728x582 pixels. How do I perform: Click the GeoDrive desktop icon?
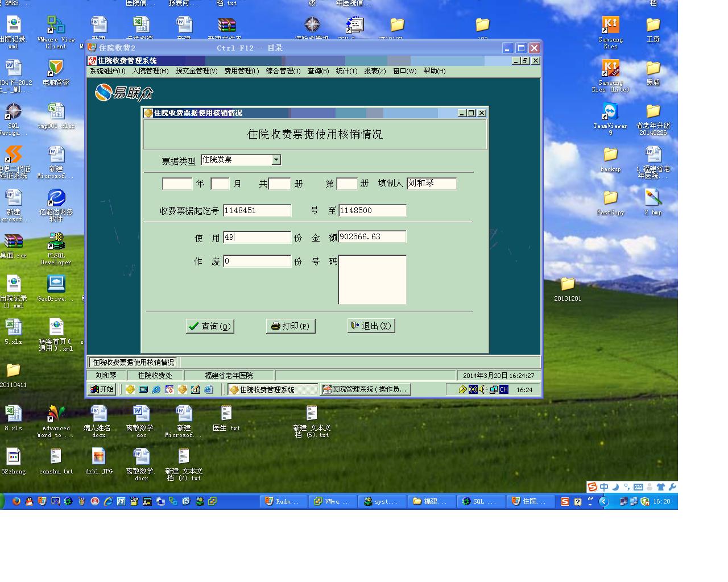tap(56, 288)
